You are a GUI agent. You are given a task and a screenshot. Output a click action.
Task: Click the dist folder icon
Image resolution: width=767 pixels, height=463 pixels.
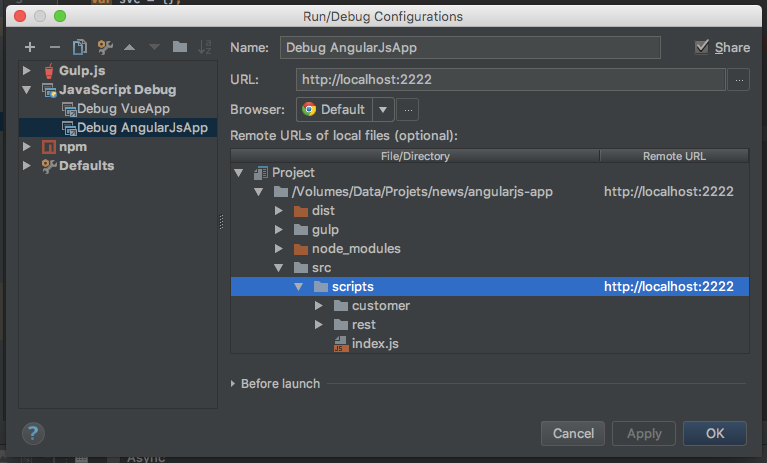tap(301, 211)
